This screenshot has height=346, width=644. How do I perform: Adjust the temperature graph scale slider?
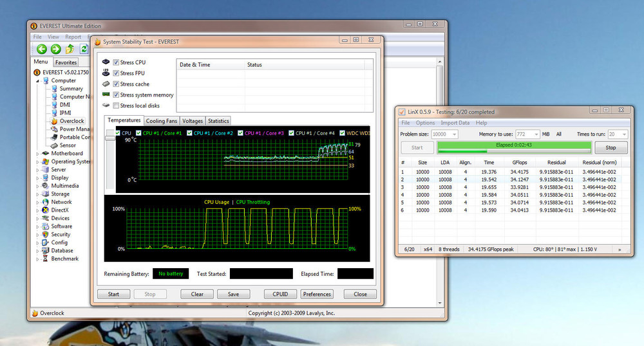coord(110,138)
